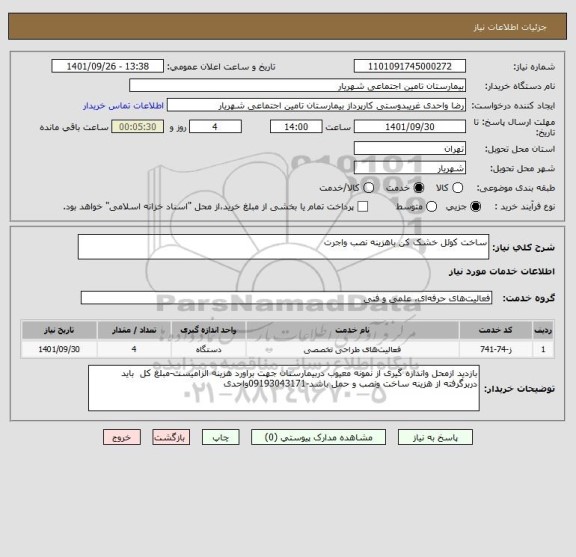Click the طبقه بندی موضوعی label
Screen dimensions: 576x557
pyautogui.click(x=516, y=188)
